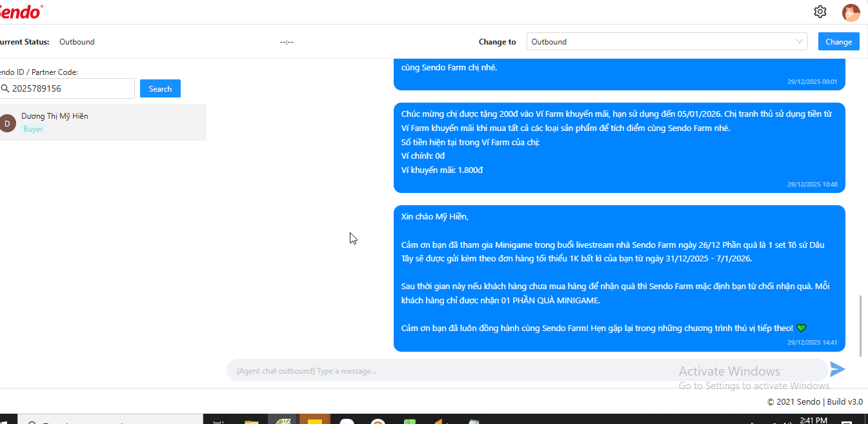Click the Buyer label under the contact
The height and width of the screenshot is (424, 868).
33,129
